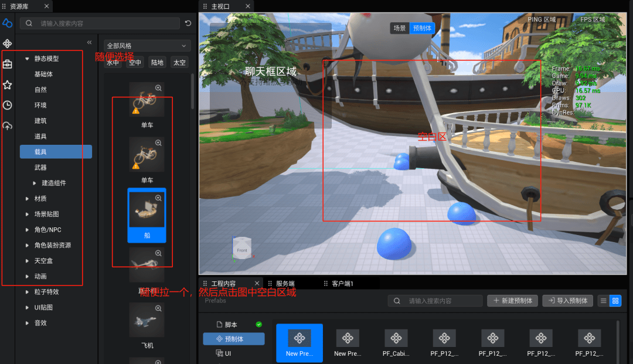This screenshot has height=364, width=633.
Task: Click magnifier preview icon on 船 thumbnail
Action: click(159, 198)
